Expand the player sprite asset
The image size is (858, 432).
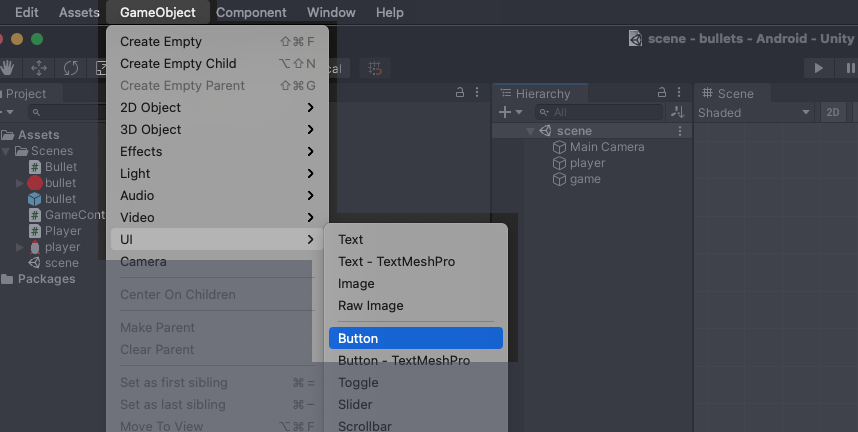click(x=20, y=247)
